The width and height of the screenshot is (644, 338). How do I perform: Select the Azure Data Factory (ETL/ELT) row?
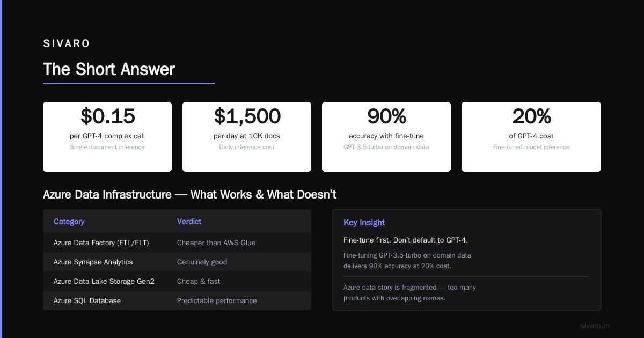[x=177, y=243]
